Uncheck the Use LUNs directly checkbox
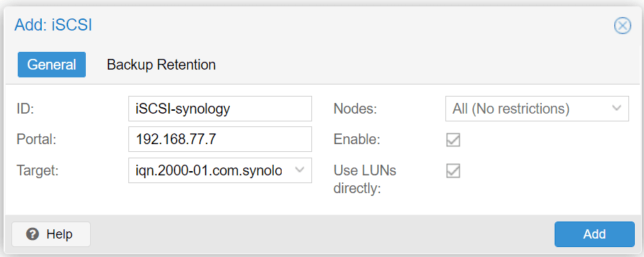The height and width of the screenshot is (257, 644). (453, 170)
